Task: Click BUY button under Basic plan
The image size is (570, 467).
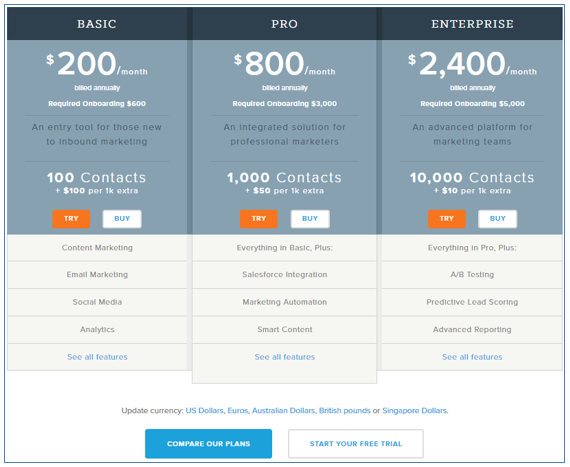Action: click(x=122, y=219)
